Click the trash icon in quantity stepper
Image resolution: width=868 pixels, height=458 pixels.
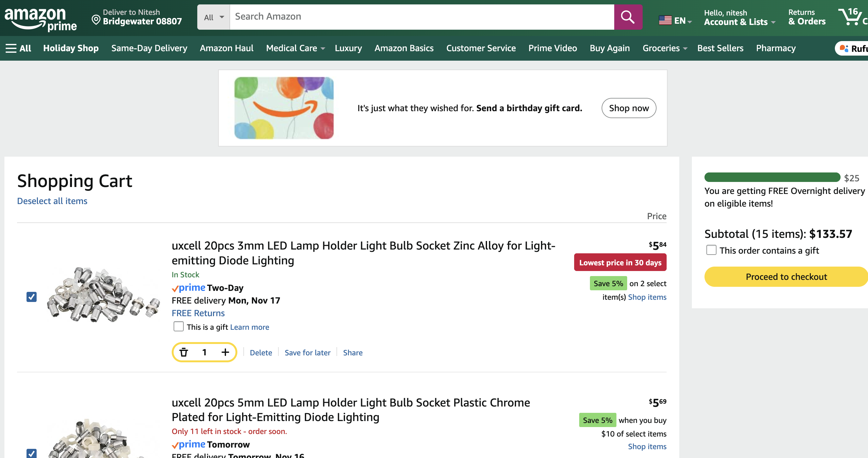[x=184, y=352]
